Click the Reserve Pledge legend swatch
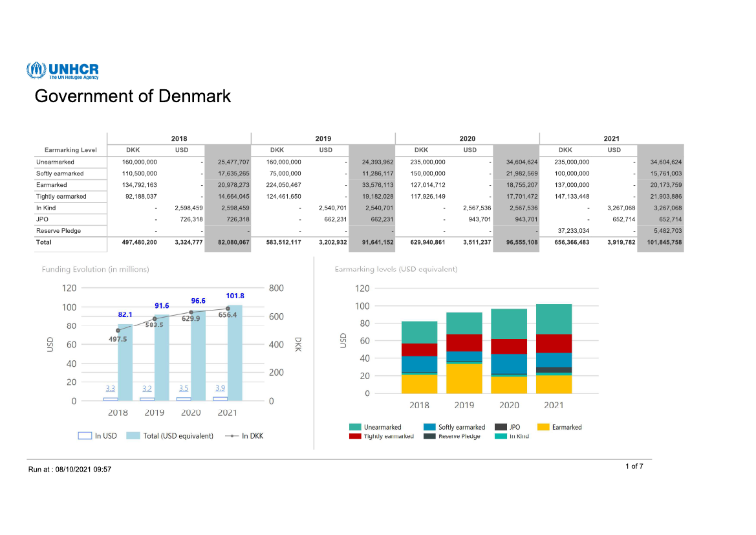This screenshot has height=535, width=756. pyautogui.click(x=429, y=436)
